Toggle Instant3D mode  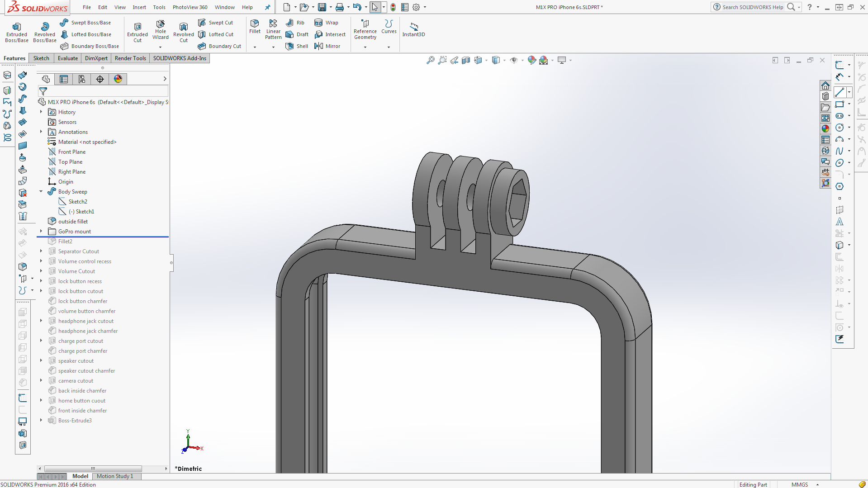413,29
